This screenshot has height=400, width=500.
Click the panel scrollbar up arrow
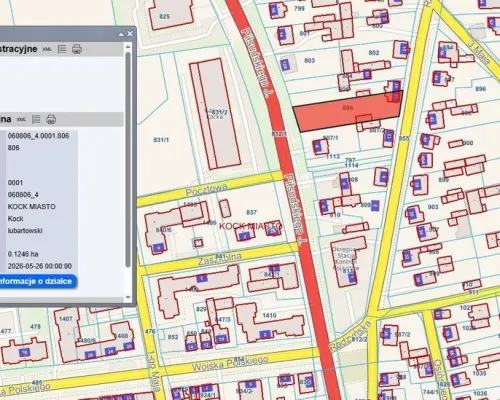tap(128, 47)
